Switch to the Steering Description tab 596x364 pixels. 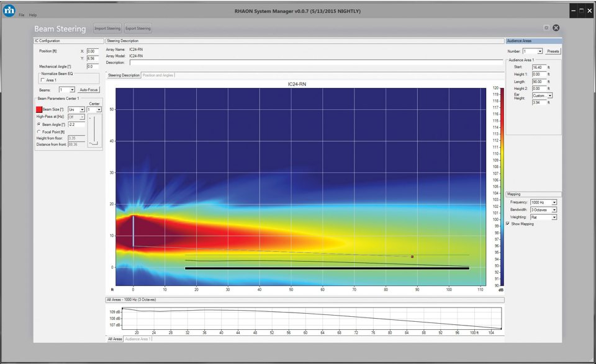124,75
